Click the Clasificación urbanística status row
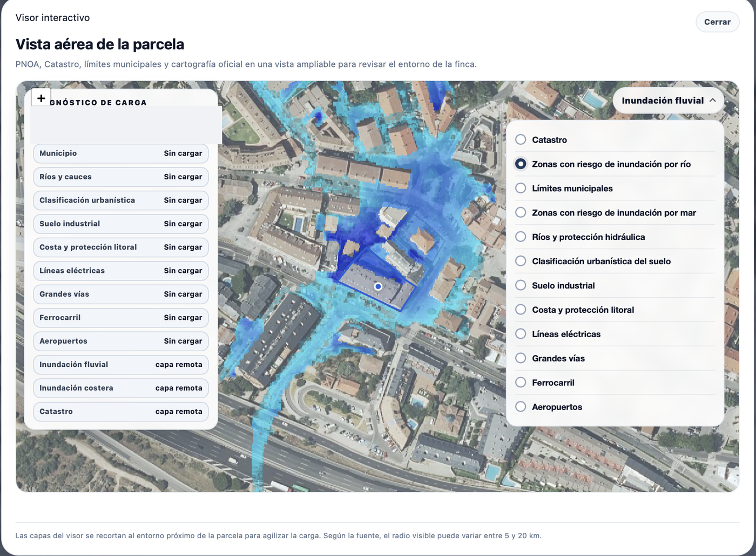The image size is (756, 556). 121,200
